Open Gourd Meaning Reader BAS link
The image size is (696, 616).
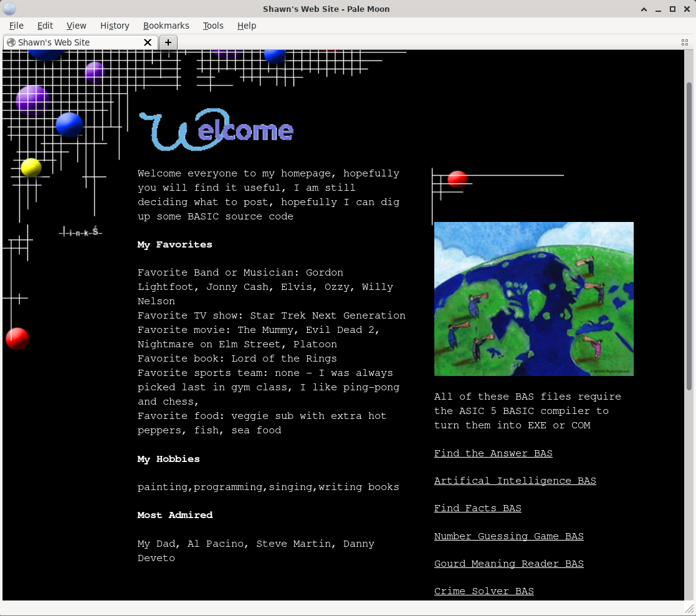508,564
